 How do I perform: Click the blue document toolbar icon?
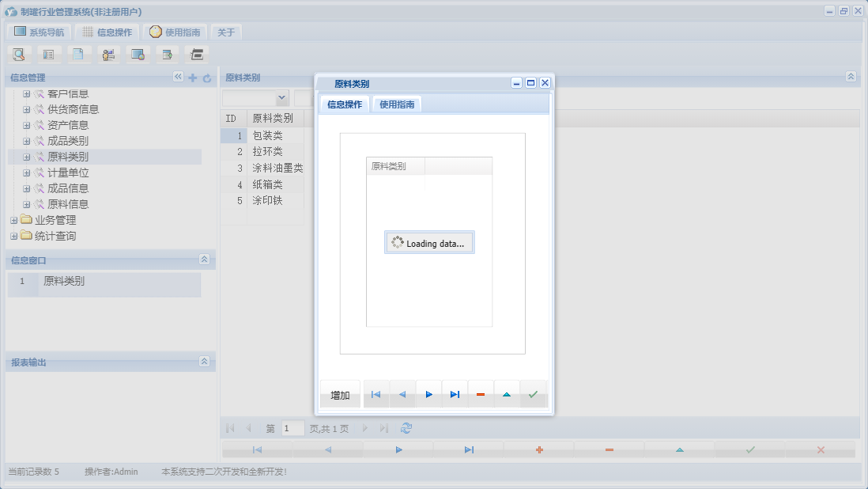(x=78, y=55)
